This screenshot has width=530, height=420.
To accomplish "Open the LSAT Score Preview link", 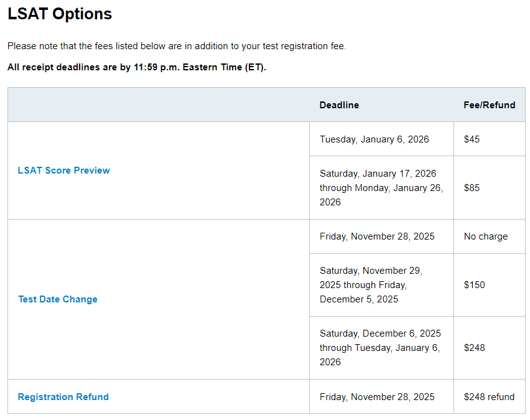I will (x=63, y=170).
